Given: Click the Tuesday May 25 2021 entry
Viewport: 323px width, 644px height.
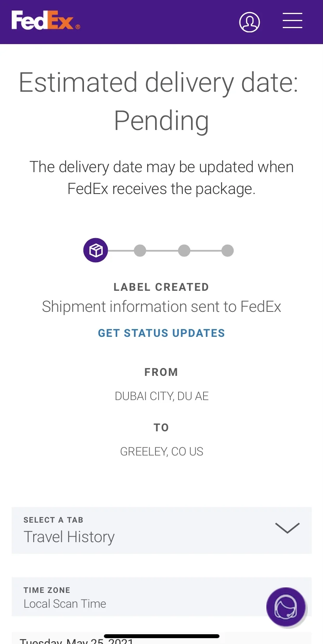Looking at the screenshot, I should pyautogui.click(x=77, y=640).
